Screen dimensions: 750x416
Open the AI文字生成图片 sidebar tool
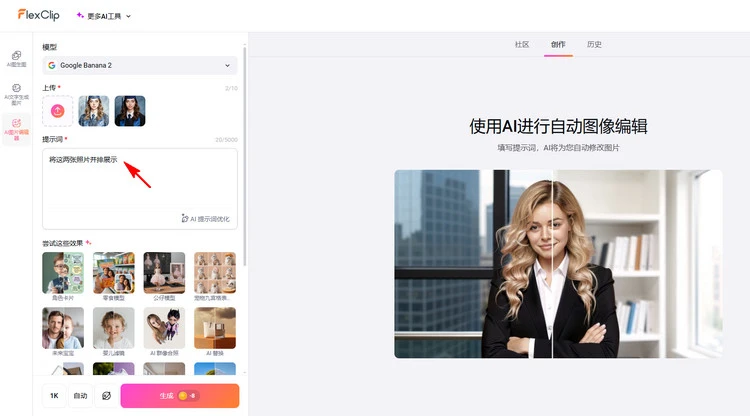(16, 93)
